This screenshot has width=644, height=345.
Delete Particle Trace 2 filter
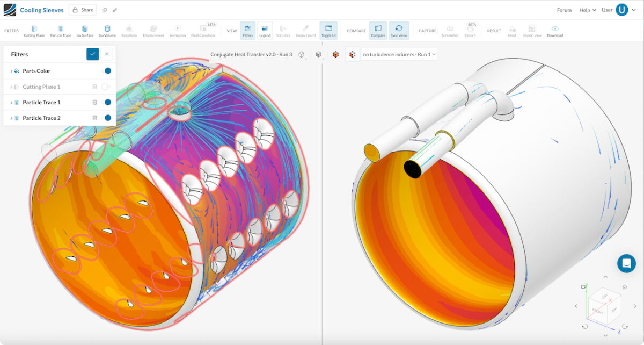tap(94, 118)
